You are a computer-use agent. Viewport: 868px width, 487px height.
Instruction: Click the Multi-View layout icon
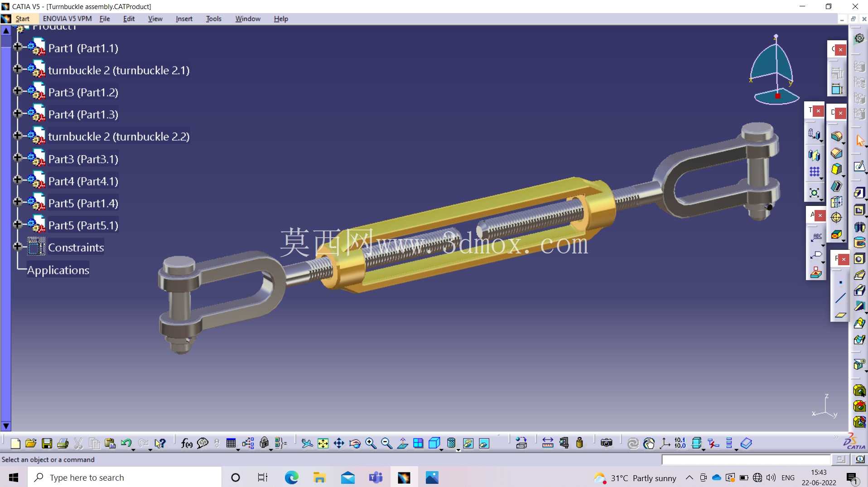(418, 443)
